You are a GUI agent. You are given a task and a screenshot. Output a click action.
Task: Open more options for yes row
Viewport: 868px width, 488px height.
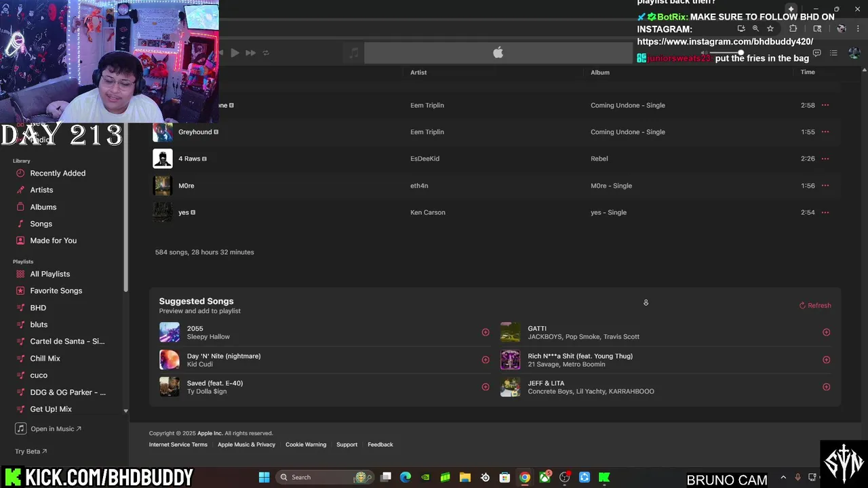[x=825, y=212]
